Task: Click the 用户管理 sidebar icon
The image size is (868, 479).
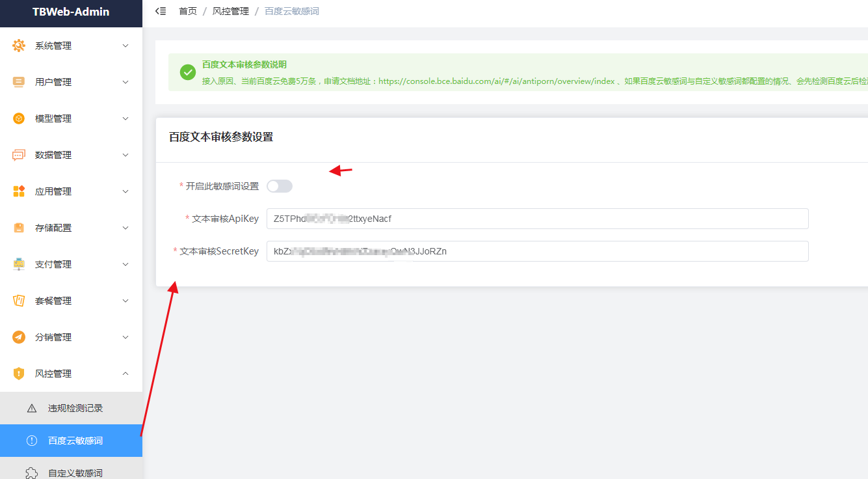Action: (x=19, y=82)
